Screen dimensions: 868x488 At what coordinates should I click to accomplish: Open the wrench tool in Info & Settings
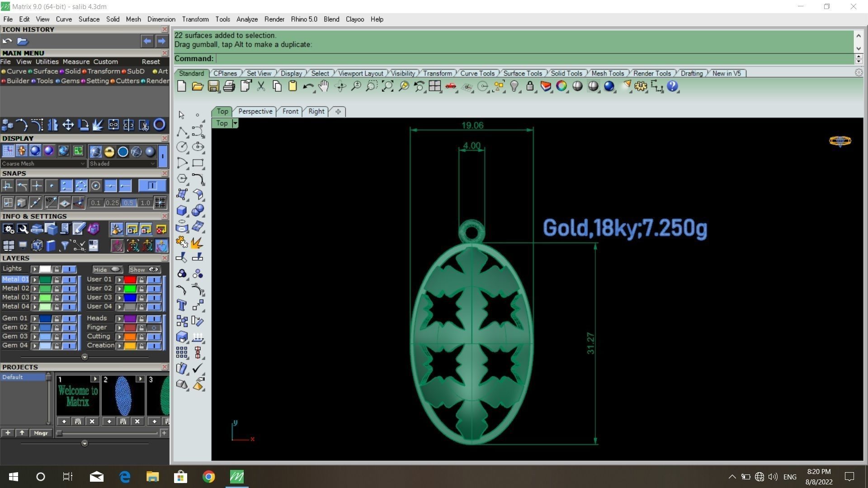[x=23, y=229]
